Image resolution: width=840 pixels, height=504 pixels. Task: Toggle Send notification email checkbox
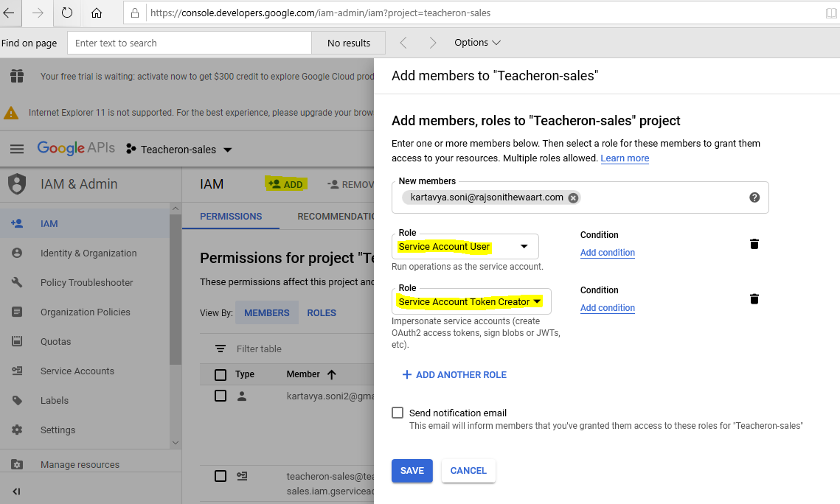(398, 413)
